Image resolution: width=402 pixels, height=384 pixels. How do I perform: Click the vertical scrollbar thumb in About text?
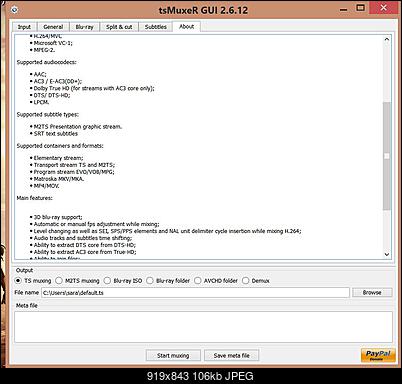tap(387, 156)
